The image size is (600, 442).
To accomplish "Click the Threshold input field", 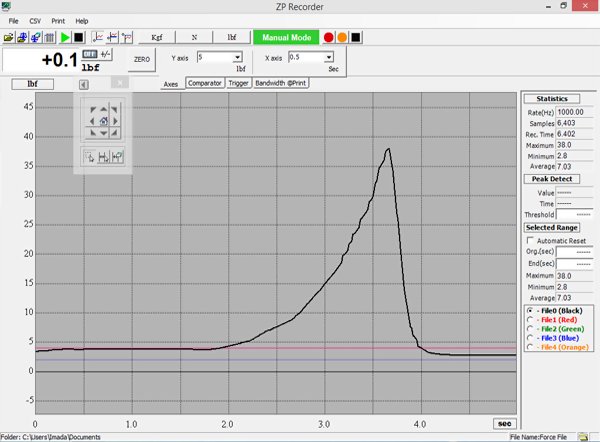I will click(575, 213).
